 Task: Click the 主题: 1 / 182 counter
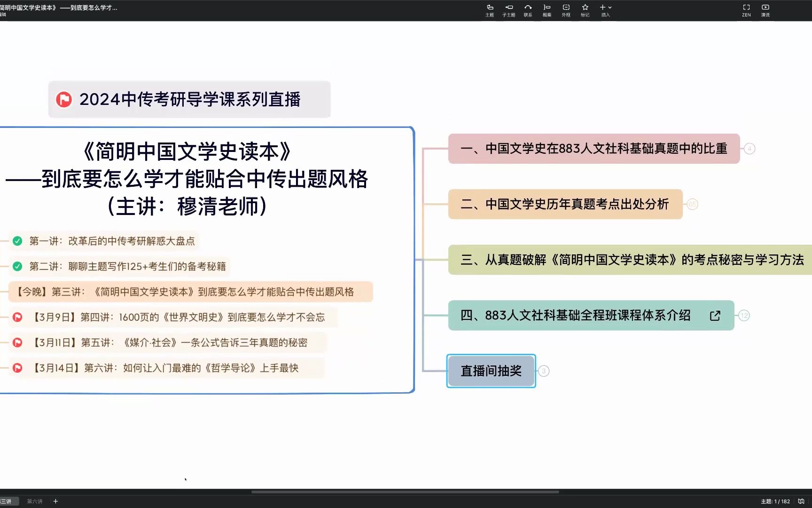tap(775, 501)
